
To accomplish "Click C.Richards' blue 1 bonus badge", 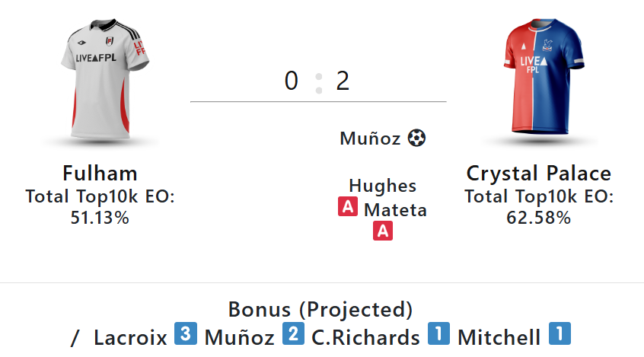I will click(438, 334).
